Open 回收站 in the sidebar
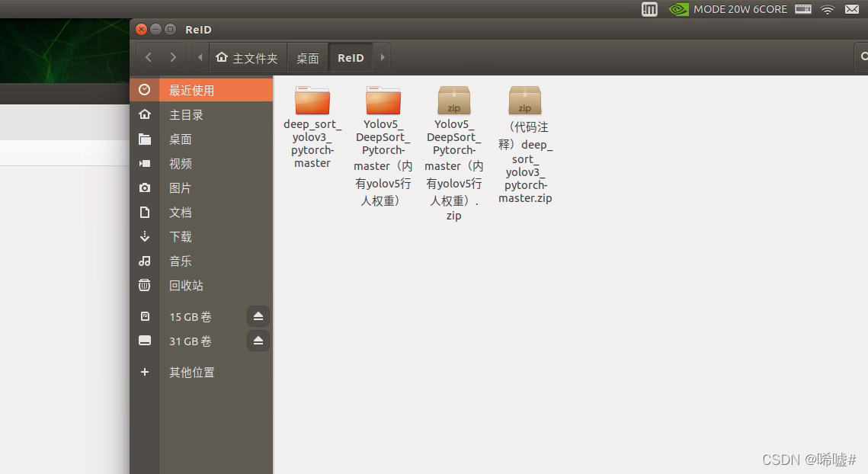Image resolution: width=868 pixels, height=474 pixels. (x=186, y=285)
